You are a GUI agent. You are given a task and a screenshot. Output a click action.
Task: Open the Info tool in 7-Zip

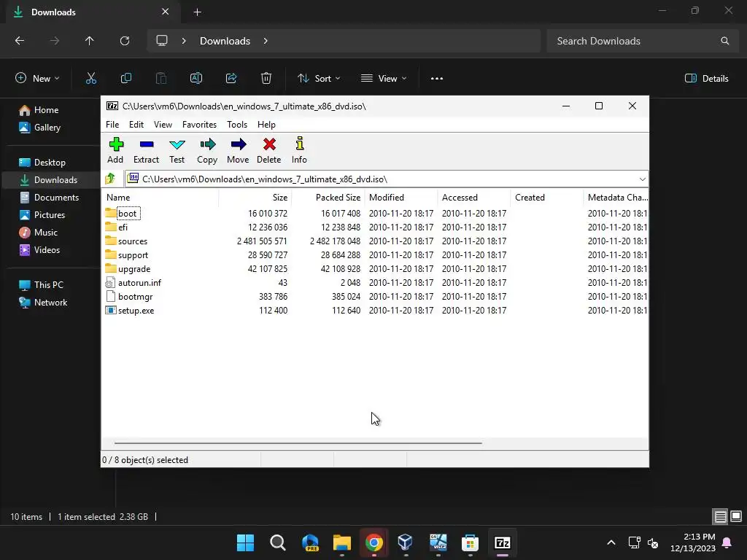(x=299, y=150)
